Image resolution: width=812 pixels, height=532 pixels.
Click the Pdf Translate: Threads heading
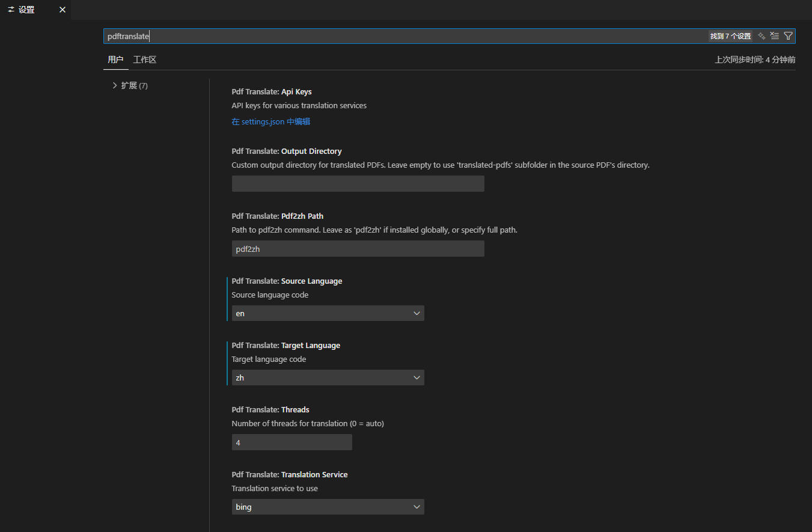point(270,410)
